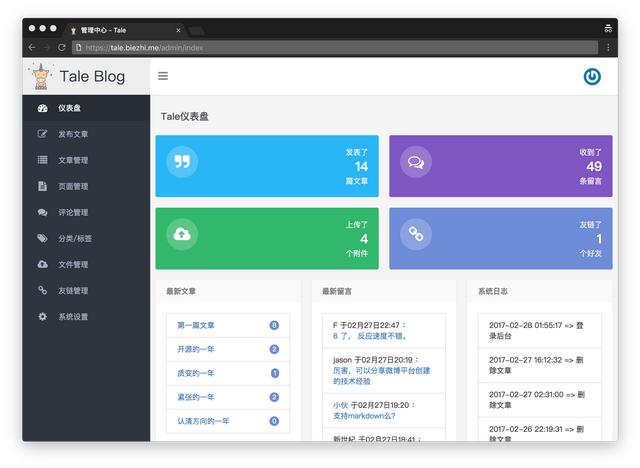Click the quote icon on blue articles card

(182, 162)
